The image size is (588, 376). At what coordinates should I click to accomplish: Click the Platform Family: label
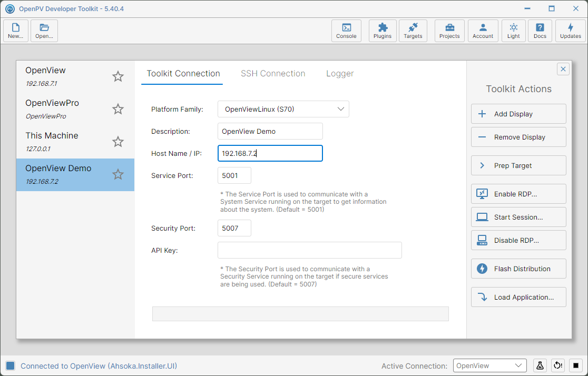177,110
